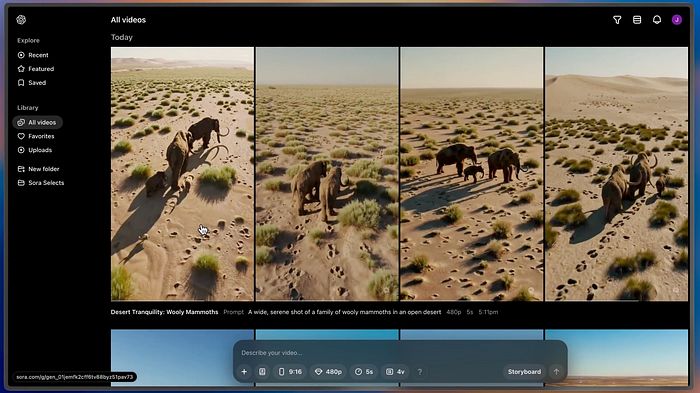Image resolution: width=700 pixels, height=393 pixels.
Task: Switch to list view layout icon
Action: point(637,20)
